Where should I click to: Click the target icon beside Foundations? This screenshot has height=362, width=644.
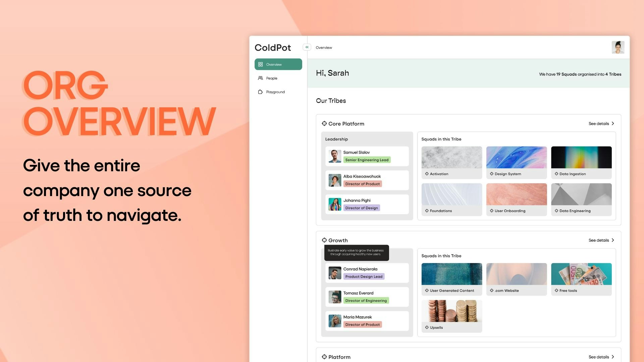(x=427, y=210)
